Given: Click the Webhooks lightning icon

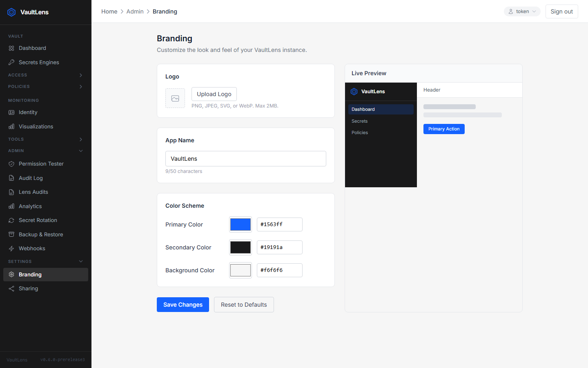Looking at the screenshot, I should click(x=11, y=248).
